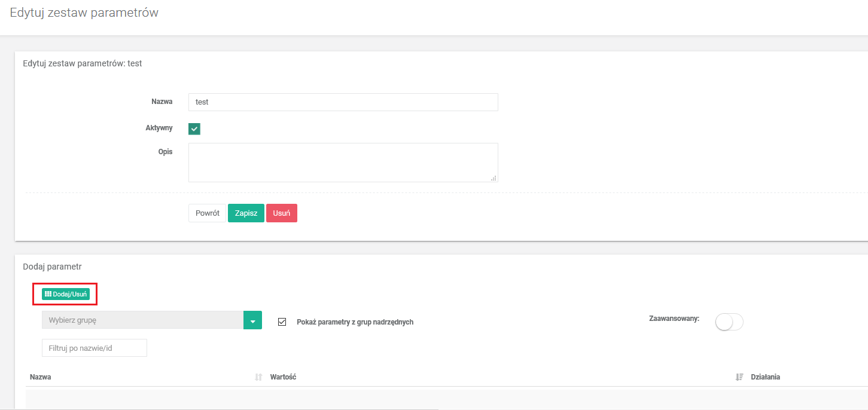This screenshot has height=410, width=868.
Task: Sort table by the Wartość column header
Action: click(x=284, y=377)
